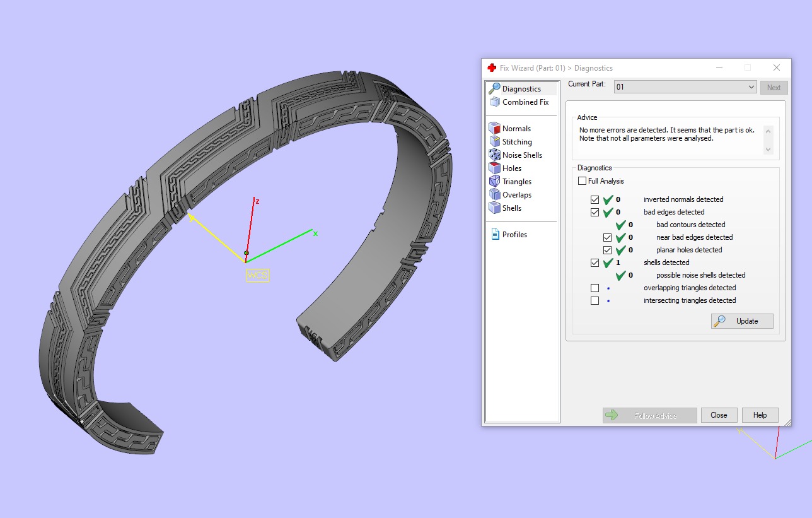The width and height of the screenshot is (812, 518).
Task: Open the Profiles label
Action: pos(514,235)
